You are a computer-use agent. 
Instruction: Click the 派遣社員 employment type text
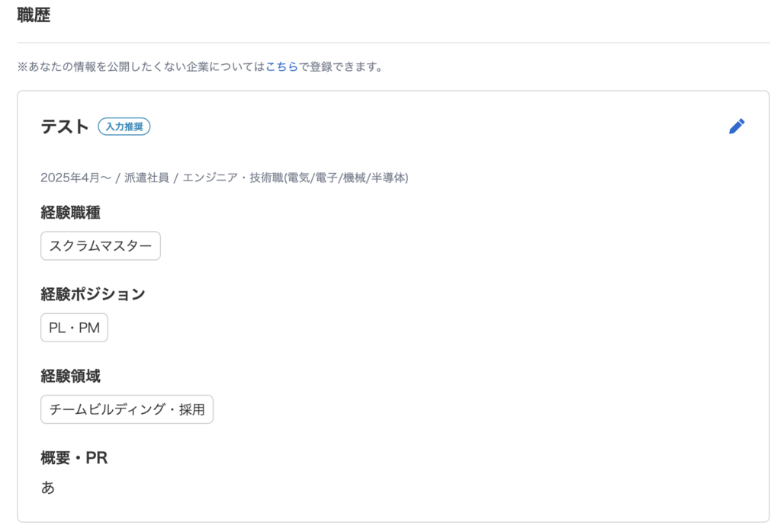coord(146,178)
